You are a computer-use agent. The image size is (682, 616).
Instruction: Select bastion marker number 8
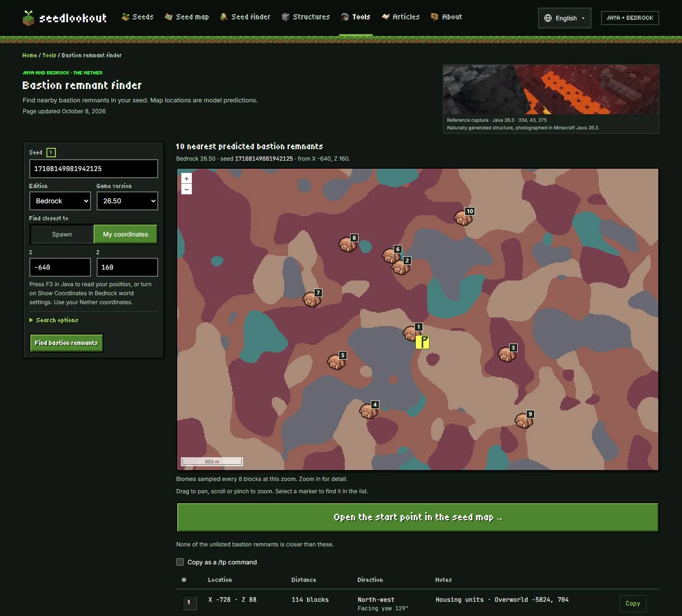pyautogui.click(x=348, y=244)
